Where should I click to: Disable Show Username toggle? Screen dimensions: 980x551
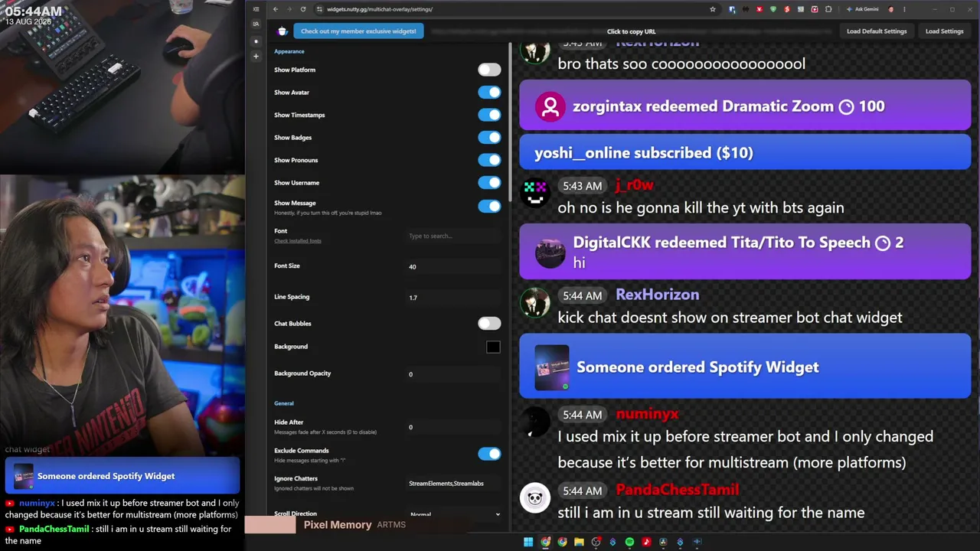pos(489,183)
